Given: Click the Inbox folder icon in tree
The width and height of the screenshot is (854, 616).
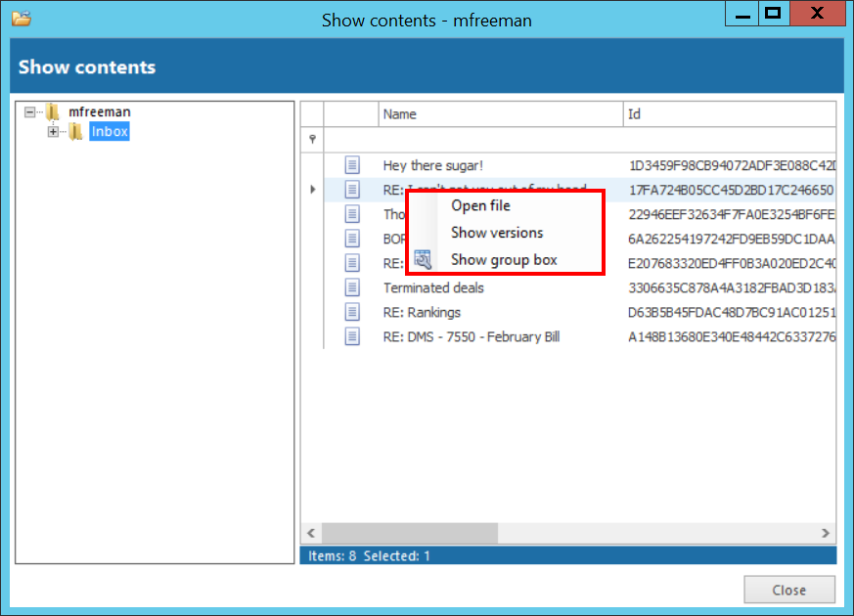Looking at the screenshot, I should (x=75, y=131).
